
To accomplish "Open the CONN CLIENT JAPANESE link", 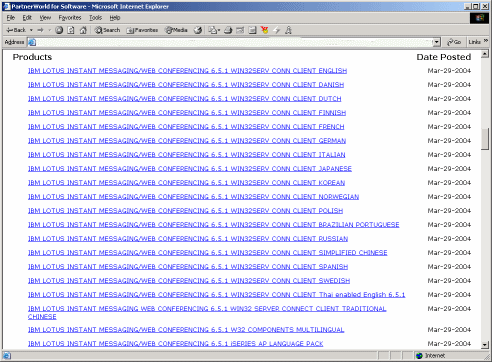I will tap(190, 169).
